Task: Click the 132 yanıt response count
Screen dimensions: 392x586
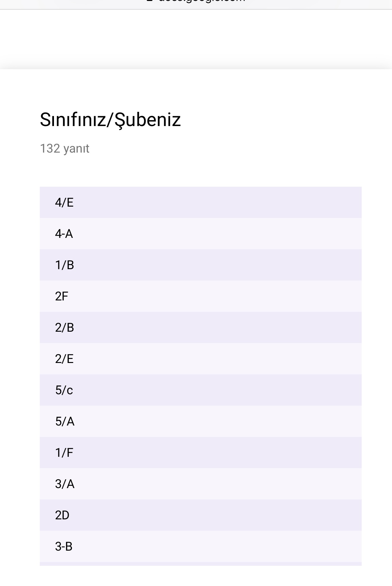Action: [64, 148]
